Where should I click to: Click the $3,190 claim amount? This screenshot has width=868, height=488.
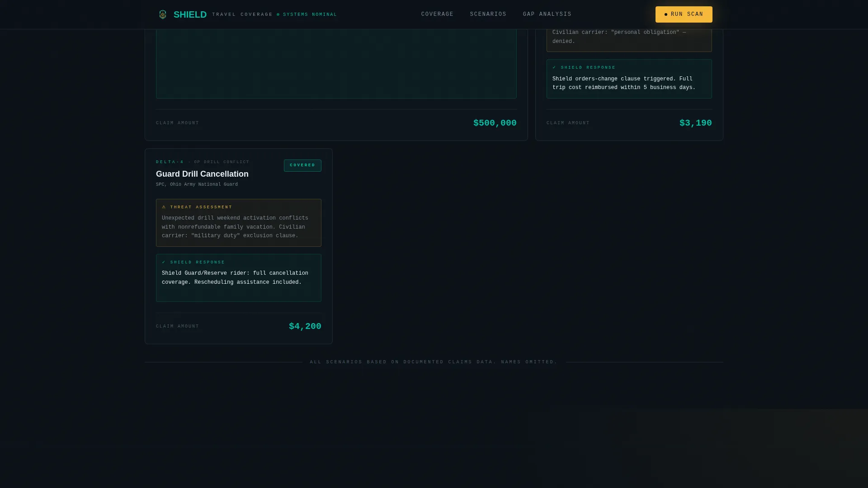[695, 123]
